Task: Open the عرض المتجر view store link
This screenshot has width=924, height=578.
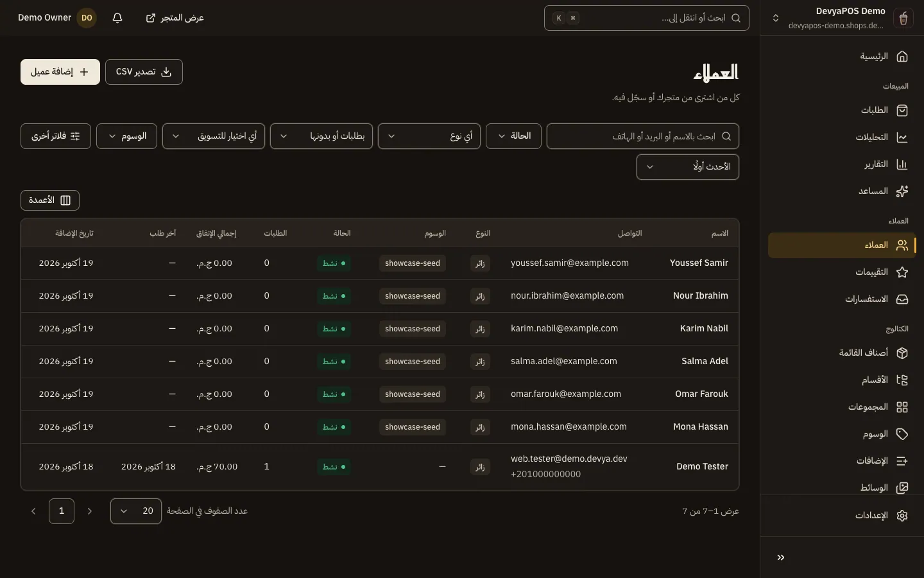Action: 175,18
